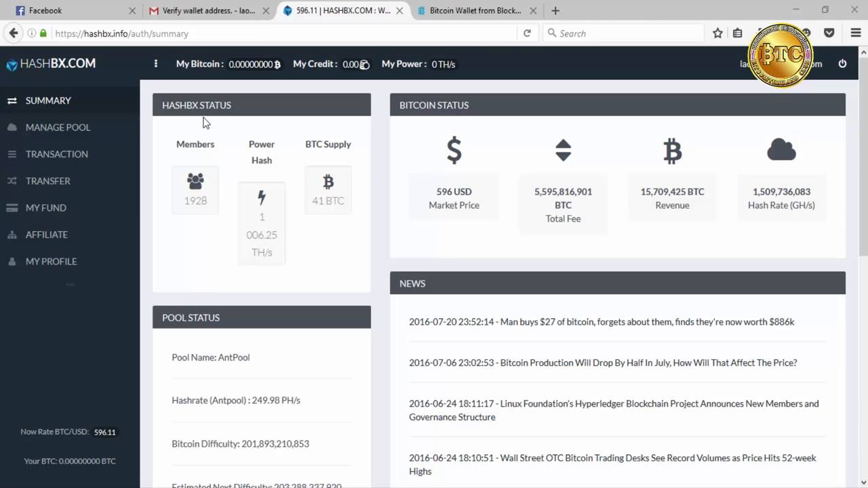Click the Market Price dollar icon
The width and height of the screenshot is (868, 488).
tap(454, 150)
